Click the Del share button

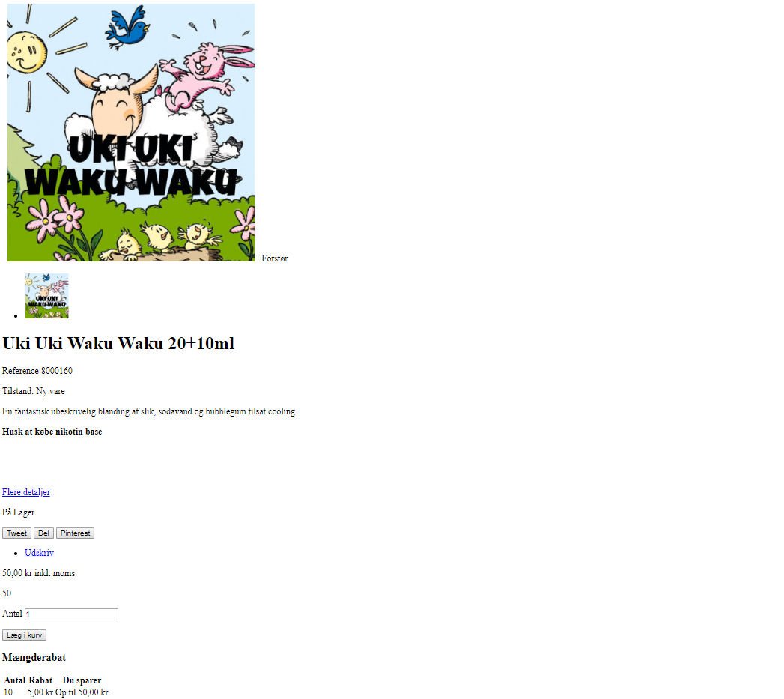(x=43, y=533)
